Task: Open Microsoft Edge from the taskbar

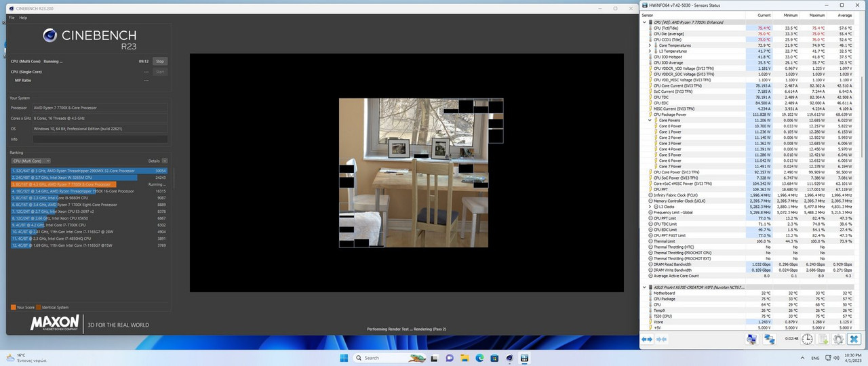Action: pos(480,357)
